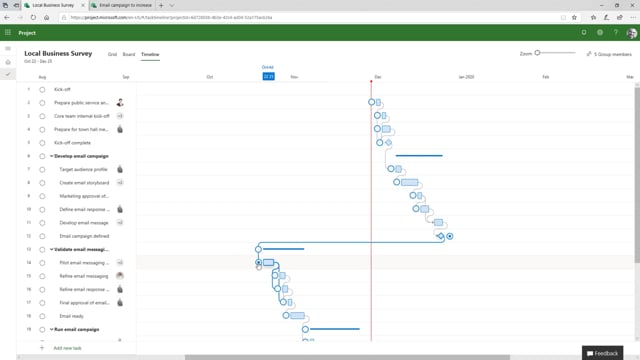
Task: Click the Project app title in header
Action: (x=27, y=33)
